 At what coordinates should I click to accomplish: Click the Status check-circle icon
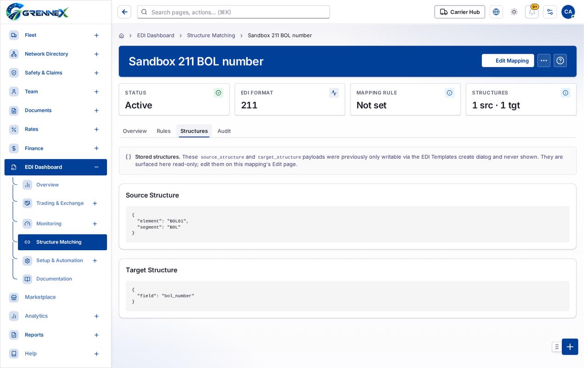click(218, 93)
